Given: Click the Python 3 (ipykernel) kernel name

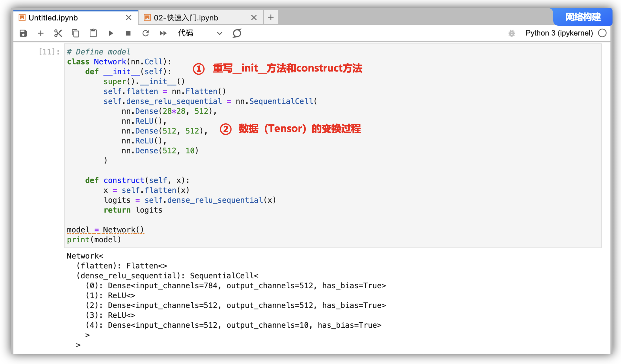Looking at the screenshot, I should [x=559, y=33].
